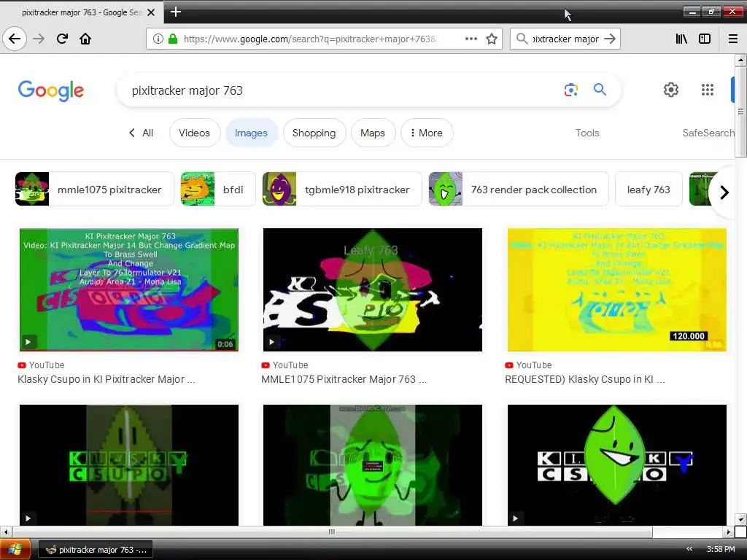Open the Library bookshelf icon
The image size is (747, 560).
[681, 39]
